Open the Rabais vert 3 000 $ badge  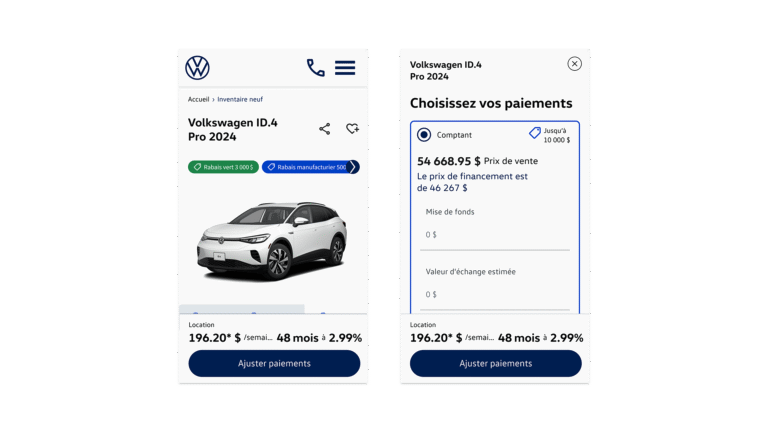(223, 167)
